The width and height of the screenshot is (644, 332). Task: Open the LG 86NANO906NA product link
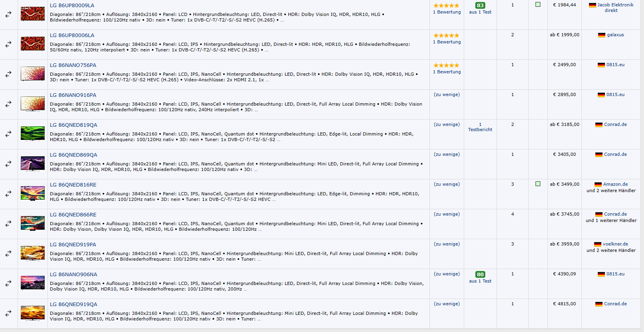73,275
